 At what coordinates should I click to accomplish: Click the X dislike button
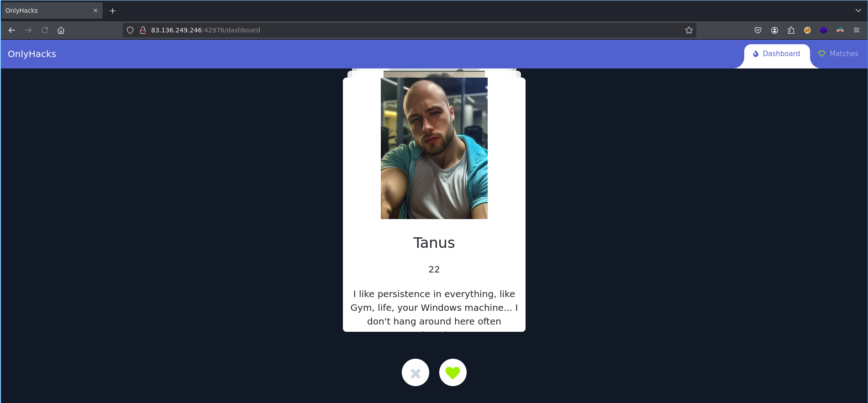coord(416,372)
